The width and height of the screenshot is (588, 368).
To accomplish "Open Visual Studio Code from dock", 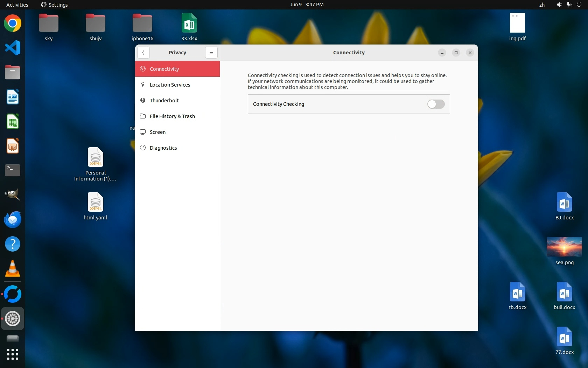I will point(13,48).
